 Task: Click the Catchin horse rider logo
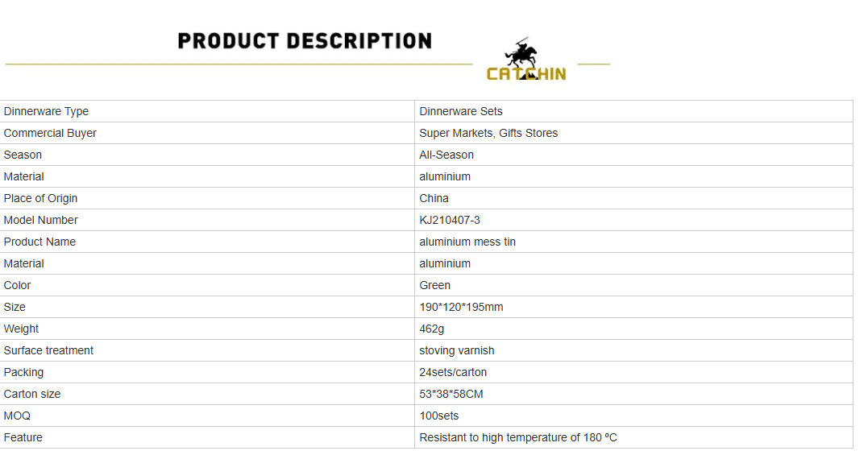[525, 60]
